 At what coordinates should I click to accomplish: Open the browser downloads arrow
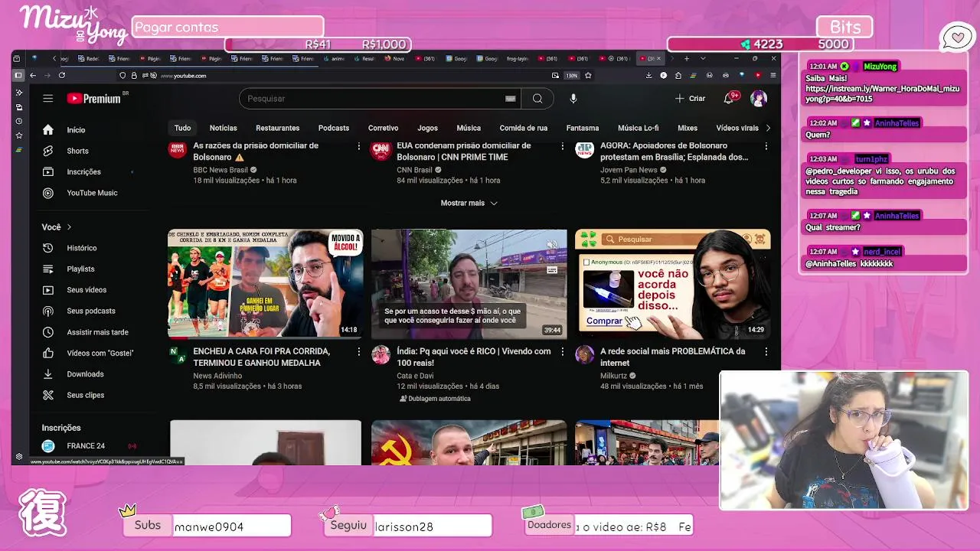[648, 75]
